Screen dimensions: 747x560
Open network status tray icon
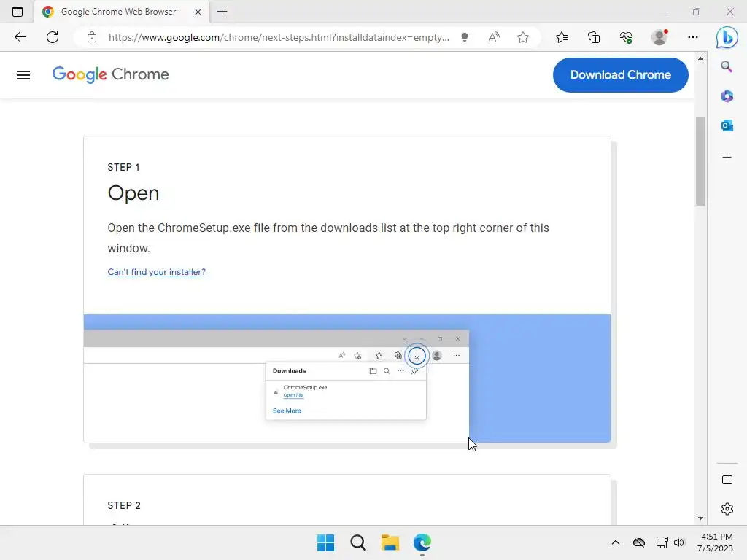662,542
